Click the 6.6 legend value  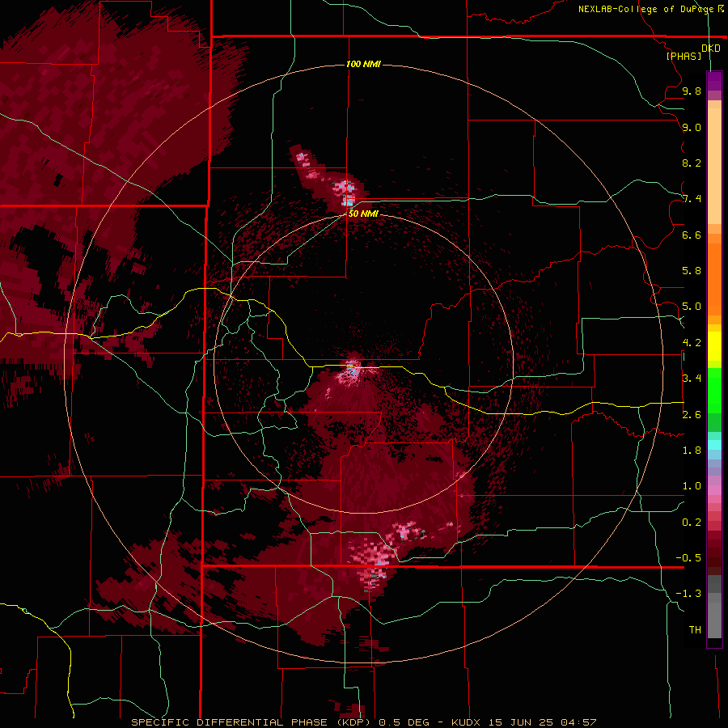coord(692,235)
